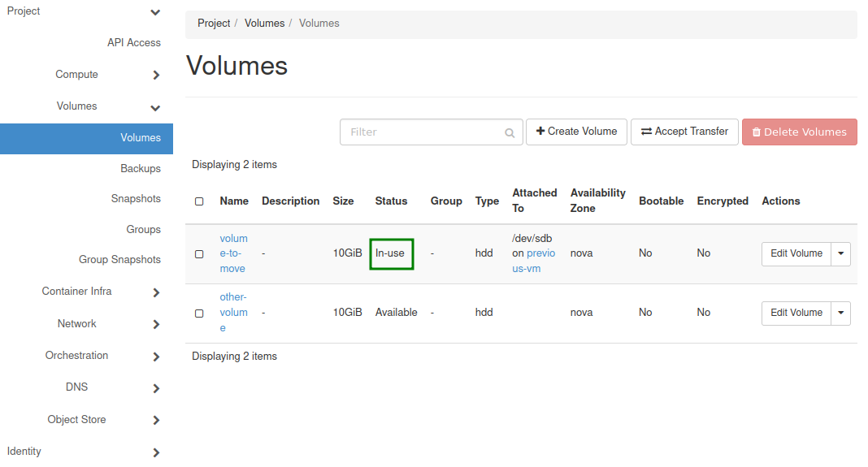The height and width of the screenshot is (467, 868).
Task: Expand the Network sidebar chevron
Action: 156,325
